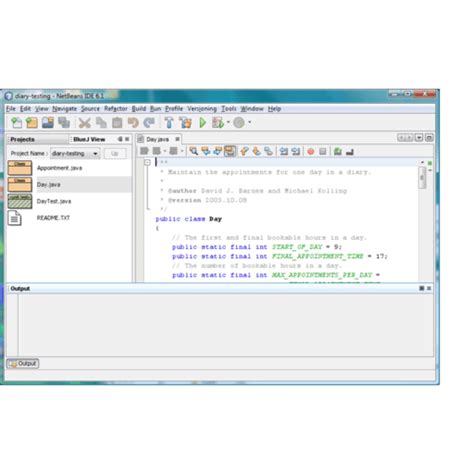The width and height of the screenshot is (474, 474).
Task: Select the Day.java editor tab
Action: point(158,139)
